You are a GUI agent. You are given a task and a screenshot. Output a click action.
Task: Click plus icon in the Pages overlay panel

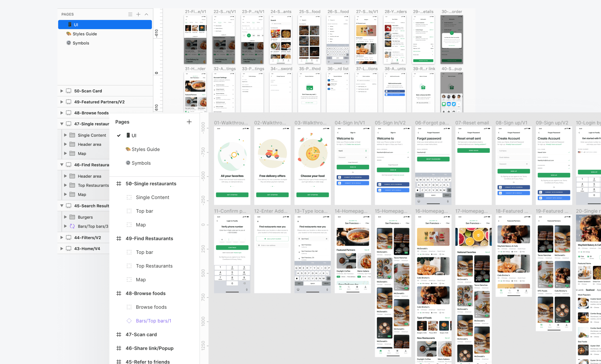tap(189, 122)
